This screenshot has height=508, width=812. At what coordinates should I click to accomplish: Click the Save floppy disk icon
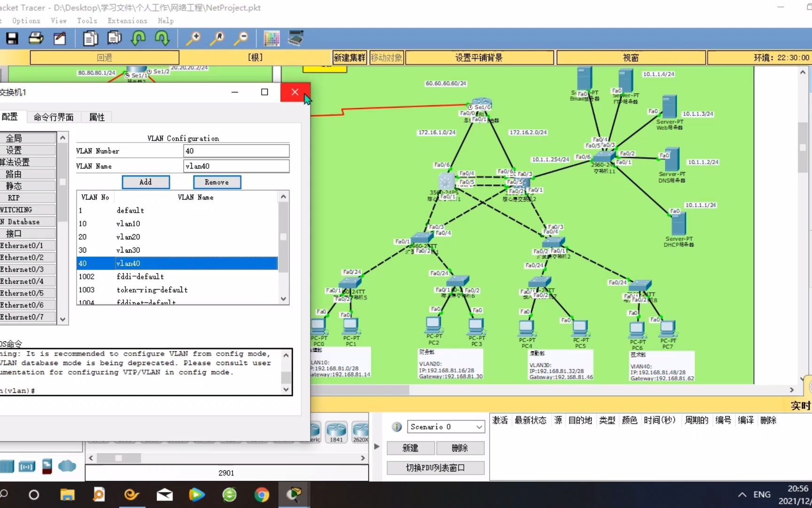coord(12,39)
